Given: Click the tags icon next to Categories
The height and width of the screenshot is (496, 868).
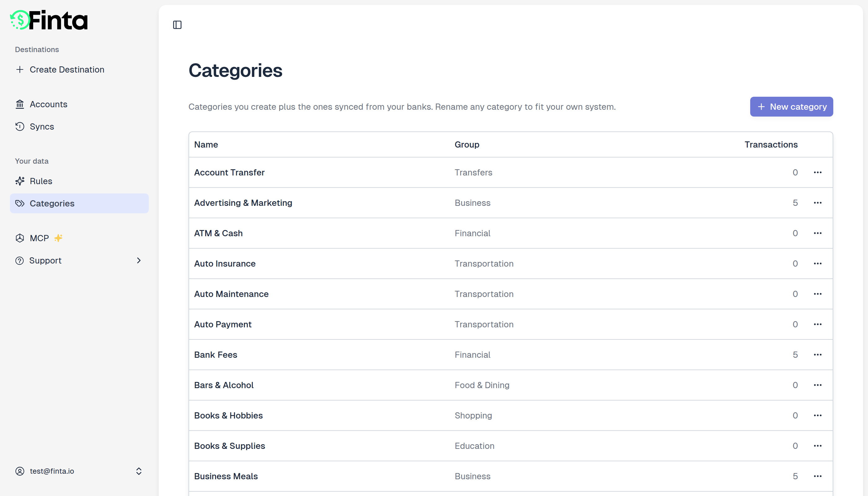Looking at the screenshot, I should pyautogui.click(x=20, y=203).
